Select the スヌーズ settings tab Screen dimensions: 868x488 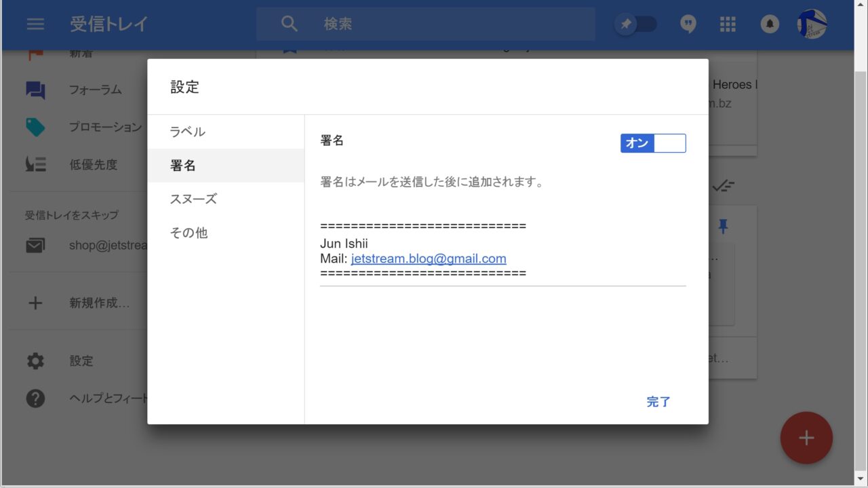(193, 199)
